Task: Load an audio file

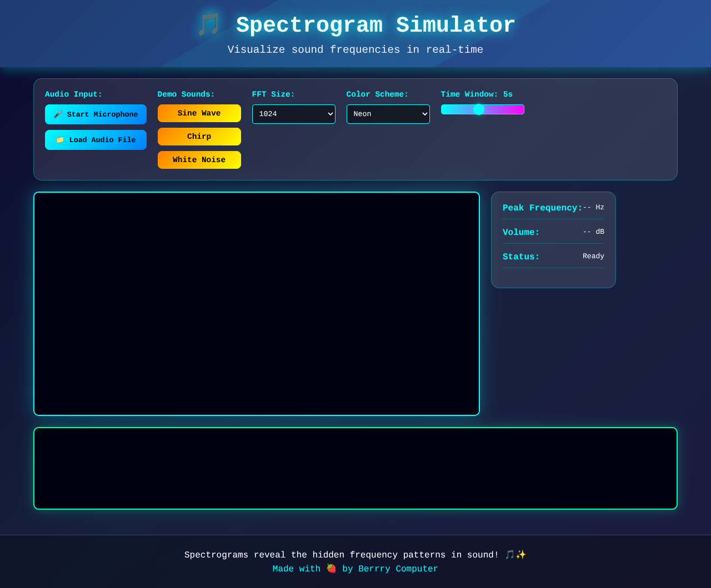Action: pyautogui.click(x=96, y=140)
